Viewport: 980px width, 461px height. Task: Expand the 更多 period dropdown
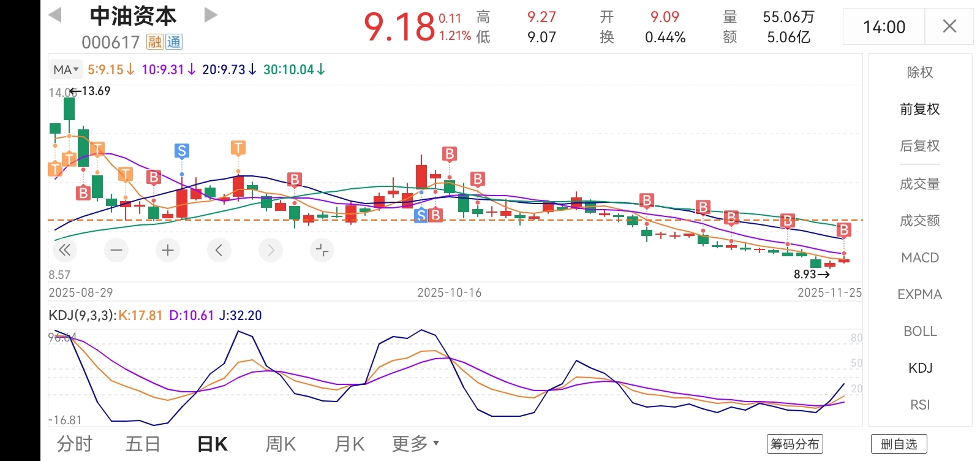pyautogui.click(x=416, y=443)
